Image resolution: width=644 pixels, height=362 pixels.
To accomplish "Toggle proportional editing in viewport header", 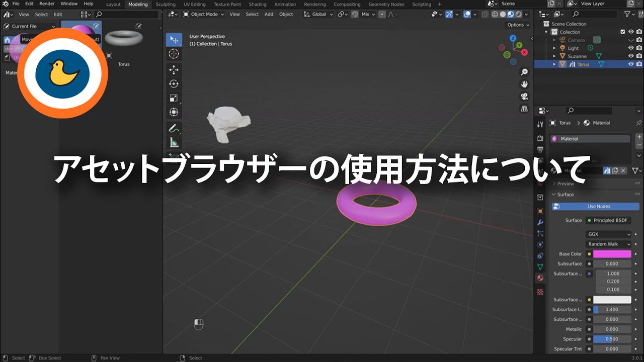I will click(x=382, y=14).
